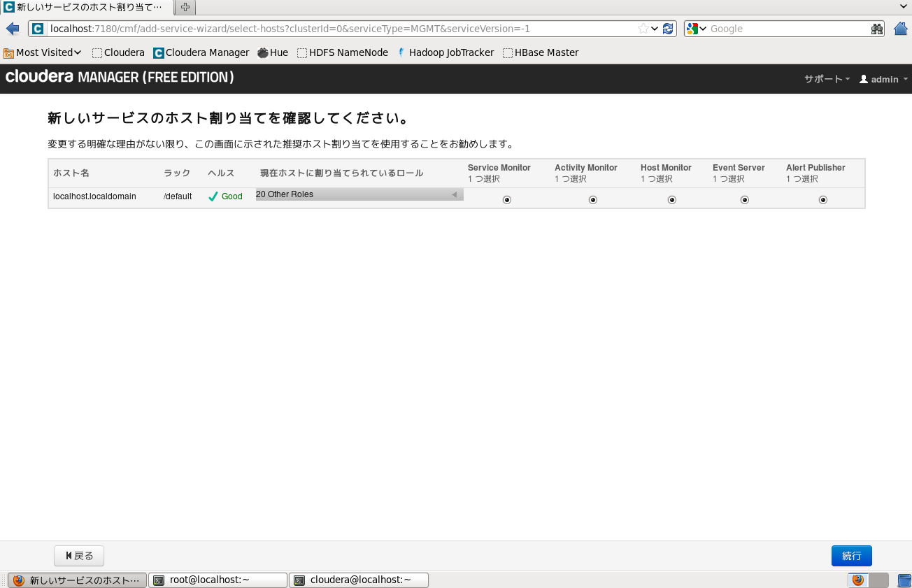The image size is (912, 588).
Task: Select Alert Publisher radio for localhost.localdomain
Action: point(823,200)
